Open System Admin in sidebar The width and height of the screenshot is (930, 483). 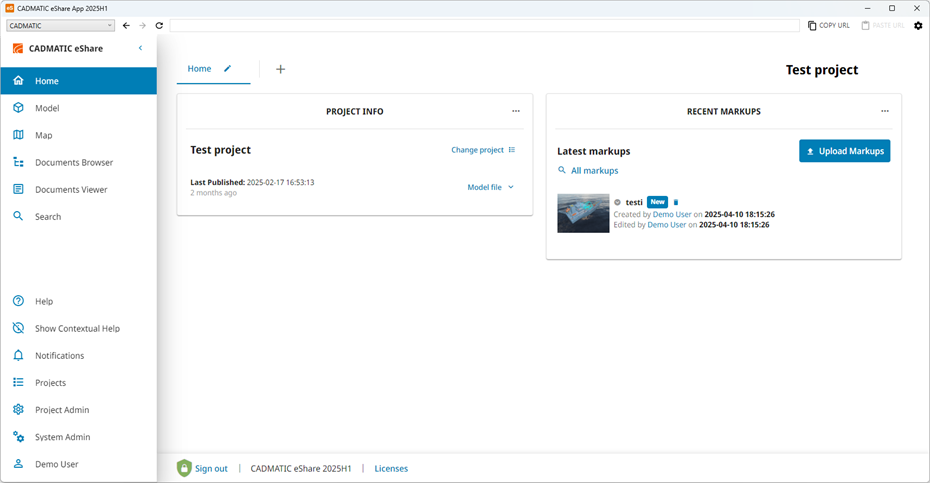pyautogui.click(x=78, y=437)
